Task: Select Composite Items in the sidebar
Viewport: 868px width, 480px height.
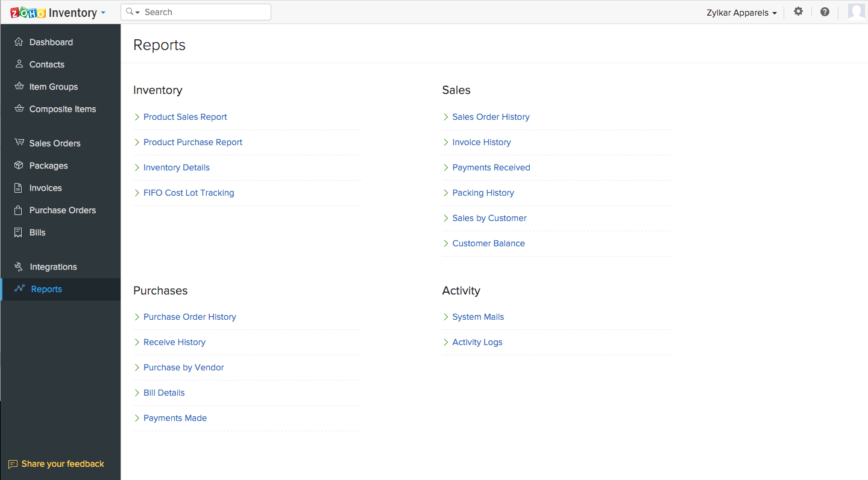Action: (63, 109)
